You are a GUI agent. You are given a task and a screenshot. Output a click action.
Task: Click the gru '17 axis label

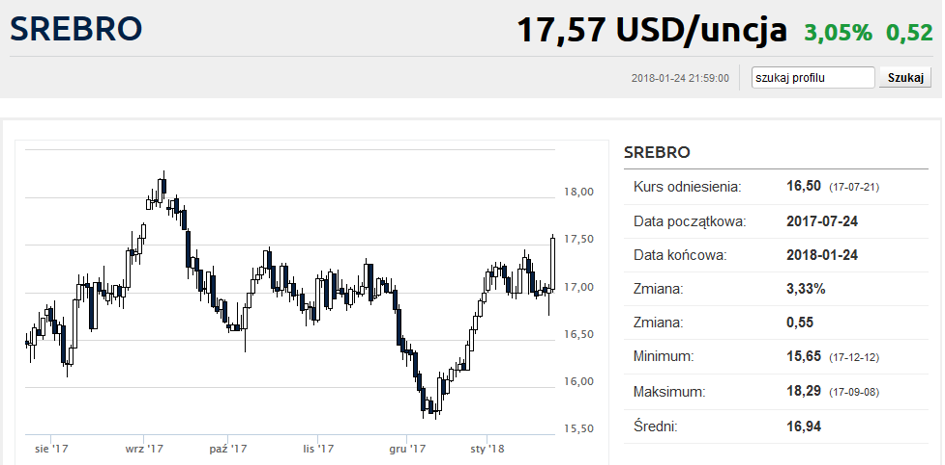click(x=407, y=449)
